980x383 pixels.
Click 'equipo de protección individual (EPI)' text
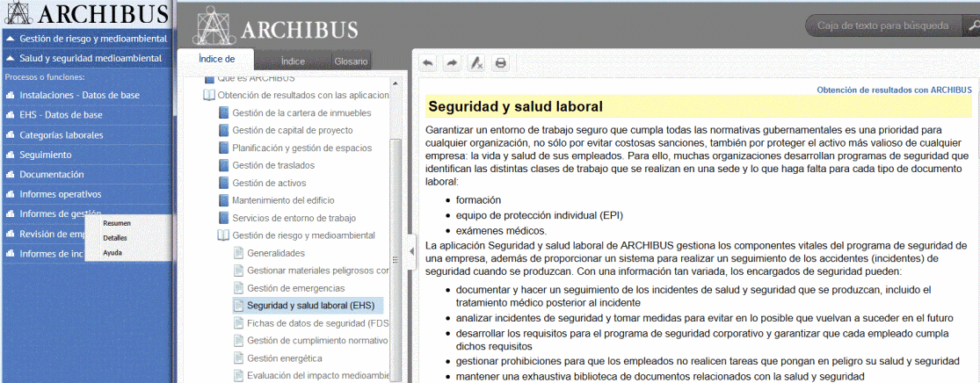point(540,215)
